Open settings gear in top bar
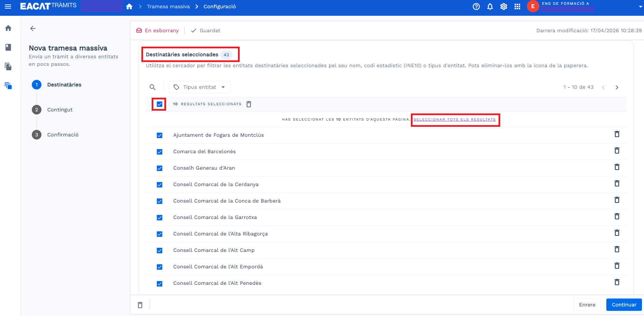 pyautogui.click(x=504, y=7)
